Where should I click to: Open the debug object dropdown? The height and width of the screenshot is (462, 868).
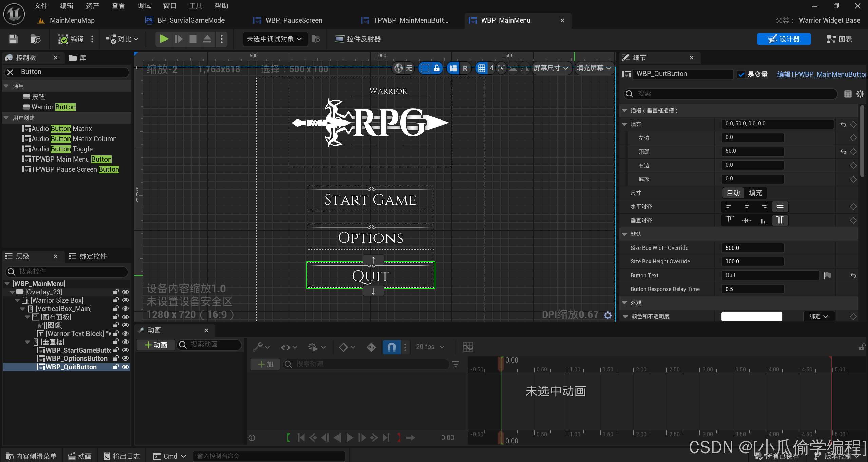(275, 39)
